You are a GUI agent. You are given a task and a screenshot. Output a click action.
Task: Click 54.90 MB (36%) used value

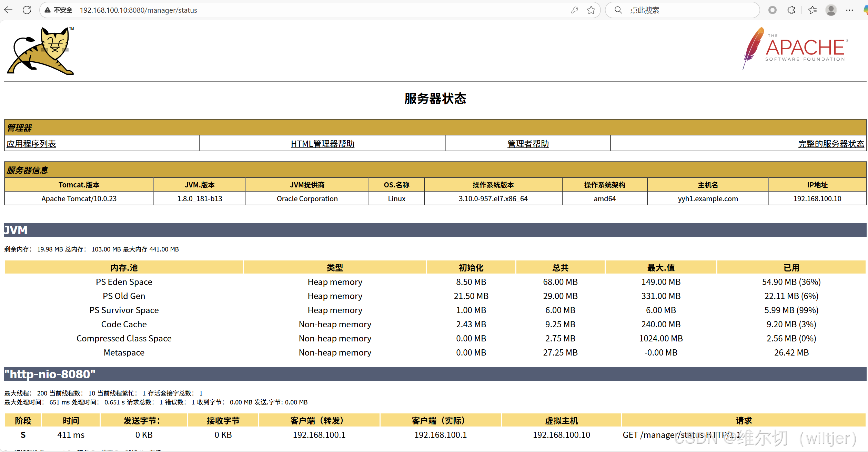[x=791, y=282]
